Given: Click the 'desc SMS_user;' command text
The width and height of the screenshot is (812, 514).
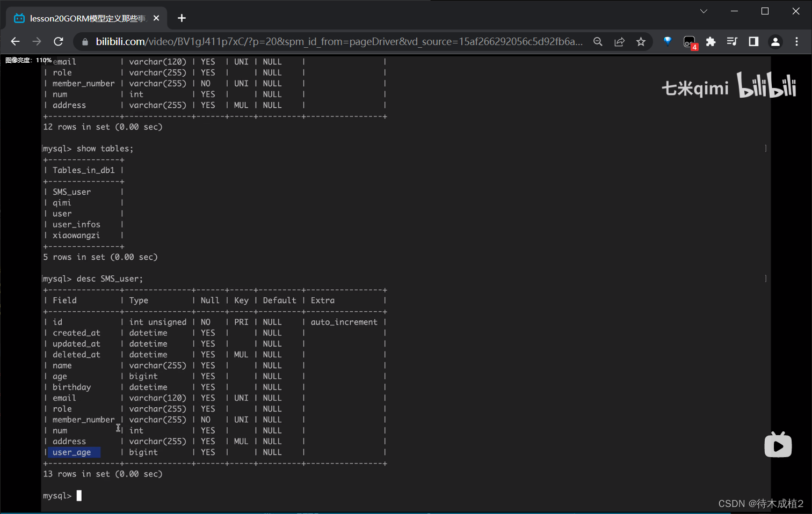Looking at the screenshot, I should pos(110,279).
